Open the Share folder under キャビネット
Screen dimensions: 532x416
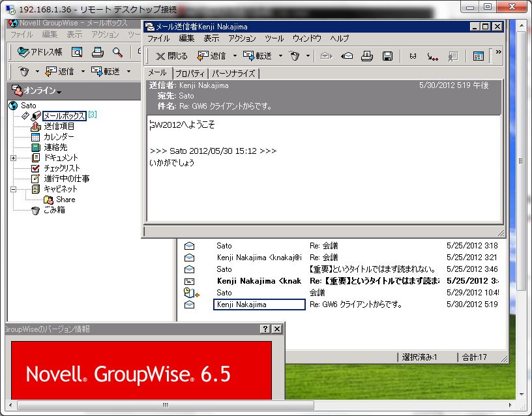point(65,200)
